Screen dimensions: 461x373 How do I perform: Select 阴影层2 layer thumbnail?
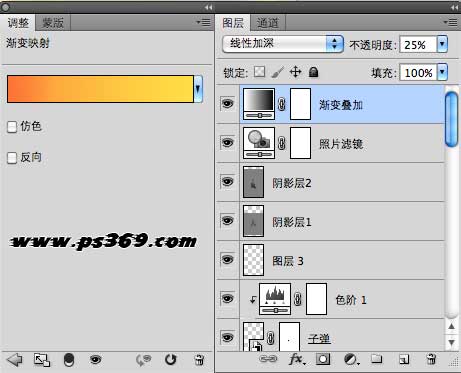(x=253, y=182)
